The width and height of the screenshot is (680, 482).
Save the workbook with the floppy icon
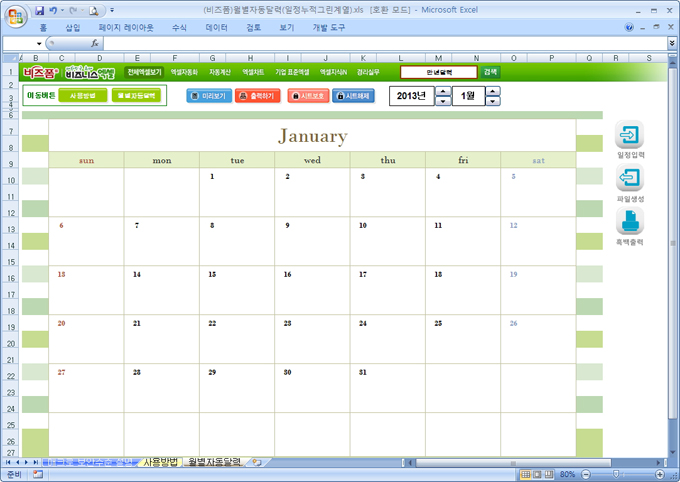(x=39, y=10)
